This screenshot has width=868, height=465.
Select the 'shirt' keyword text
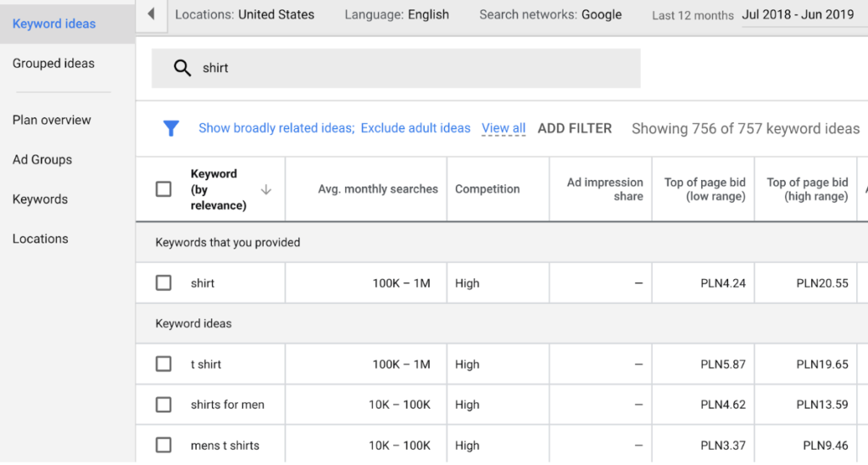click(x=202, y=283)
